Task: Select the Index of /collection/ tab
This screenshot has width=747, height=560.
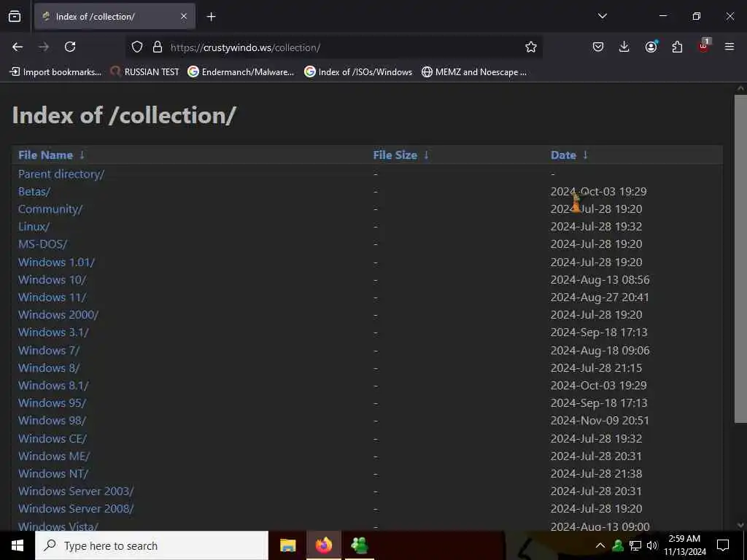Action: point(115,17)
